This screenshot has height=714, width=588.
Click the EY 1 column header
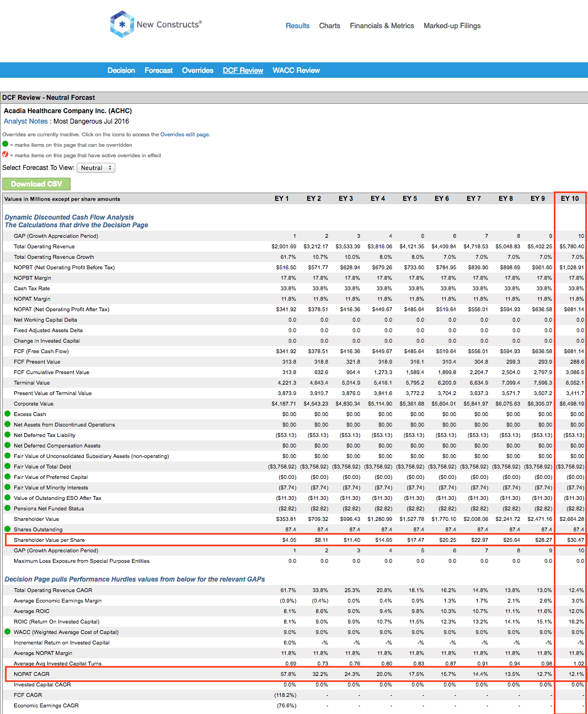282,199
